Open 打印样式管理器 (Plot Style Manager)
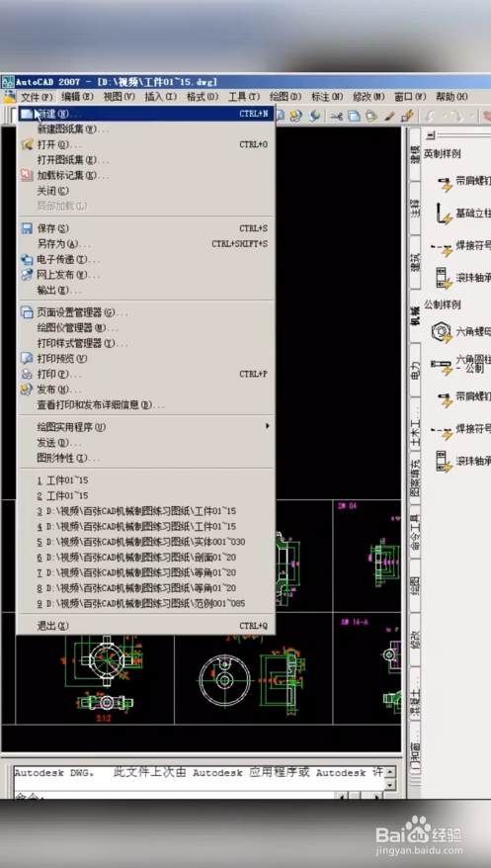Viewport: 491px width, 868px height. (x=146, y=343)
